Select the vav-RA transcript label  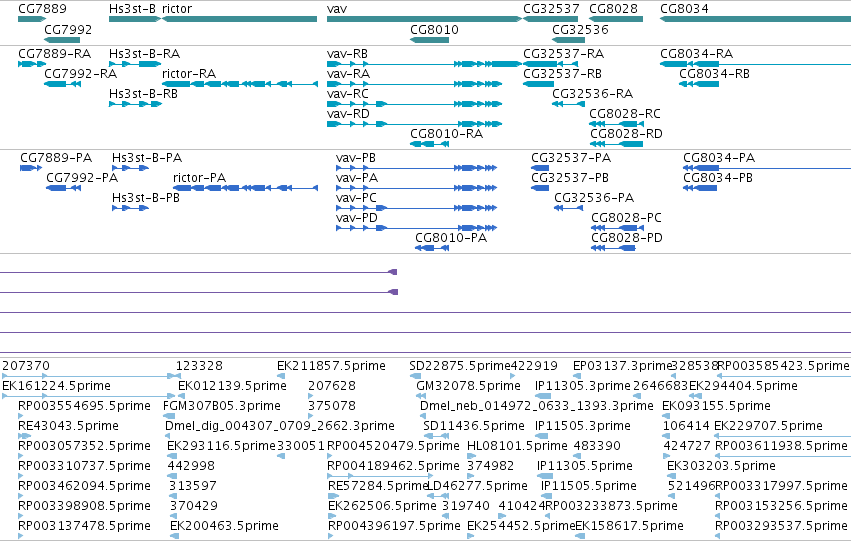tap(348, 73)
